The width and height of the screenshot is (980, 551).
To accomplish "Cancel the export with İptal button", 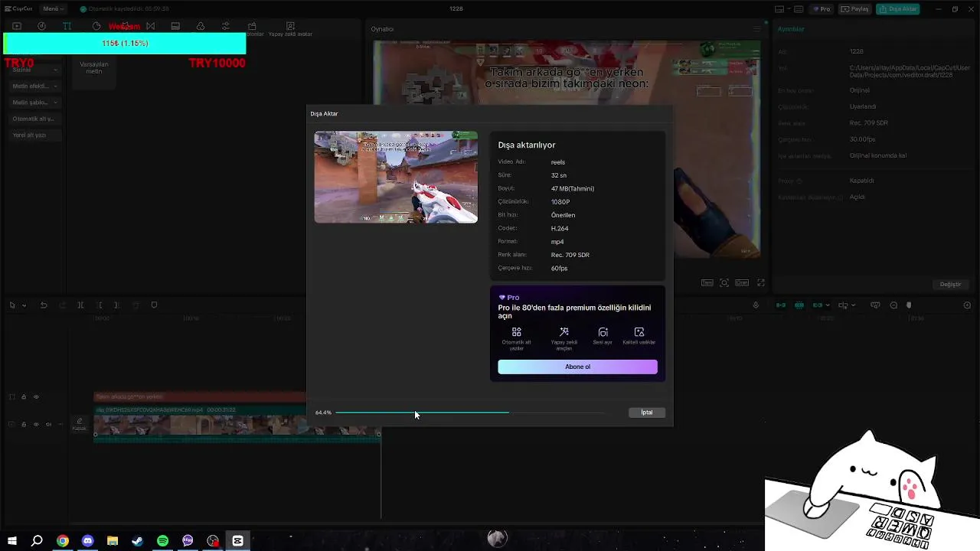I will click(x=647, y=412).
